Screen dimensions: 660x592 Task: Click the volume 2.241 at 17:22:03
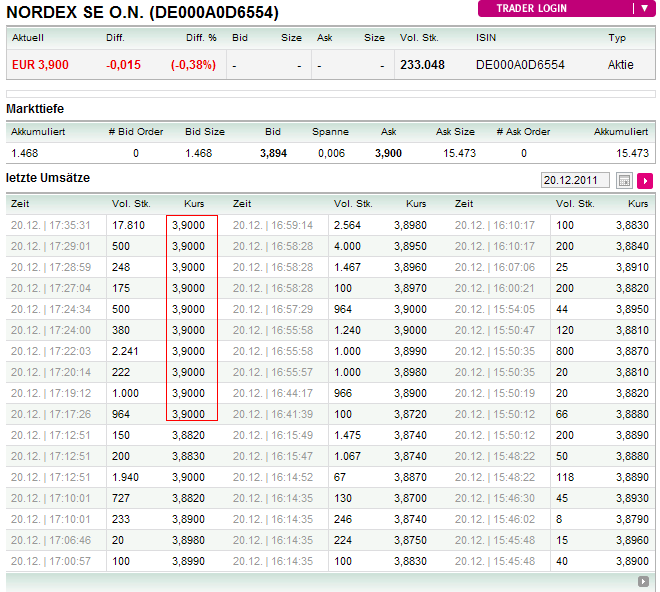click(x=125, y=351)
